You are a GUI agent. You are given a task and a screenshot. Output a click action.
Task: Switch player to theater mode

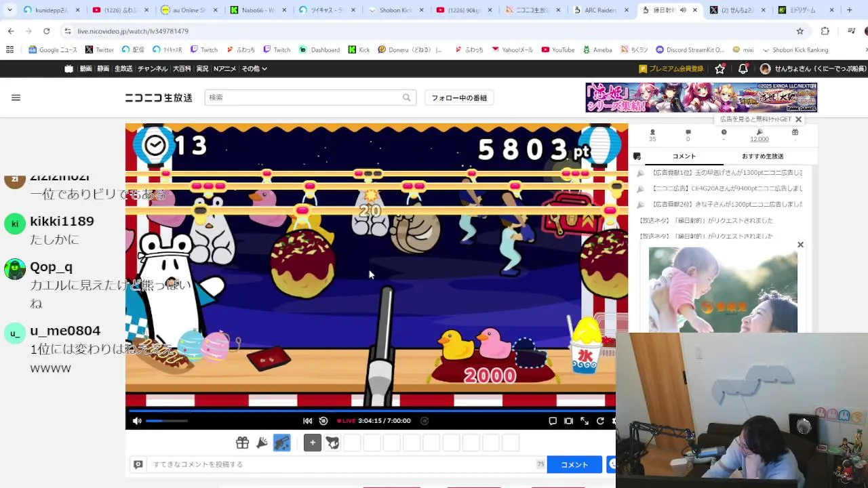tap(568, 421)
